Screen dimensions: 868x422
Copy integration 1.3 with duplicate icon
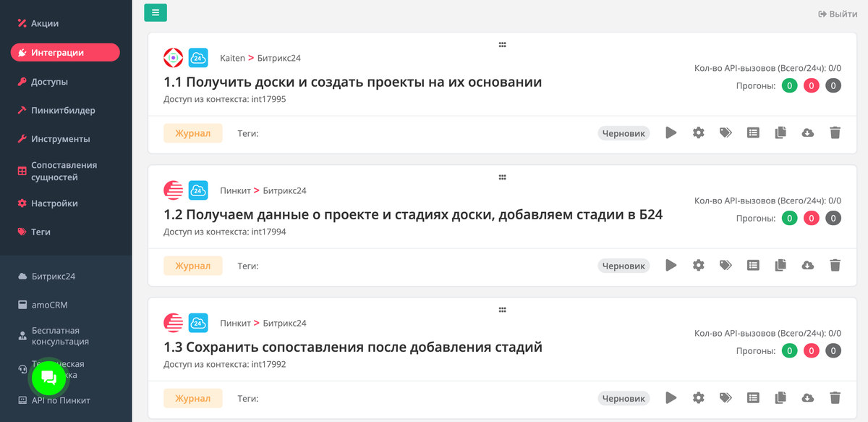point(780,397)
